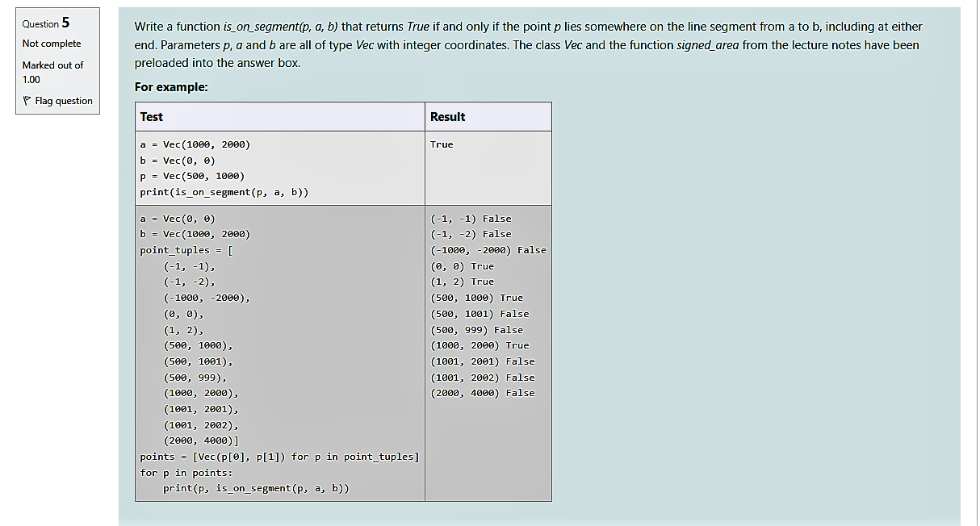Select the Result column header

pos(450,116)
